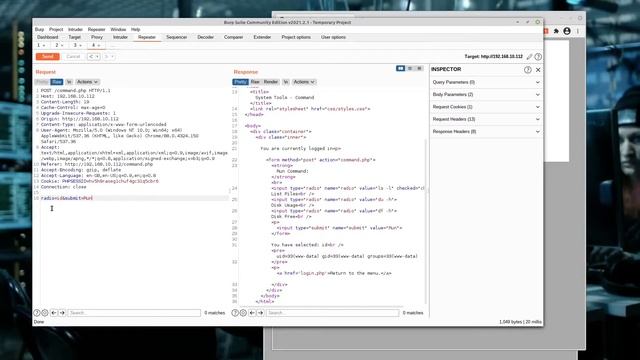
Task: Toggle Pretty view in Request pane
Action: (42, 82)
